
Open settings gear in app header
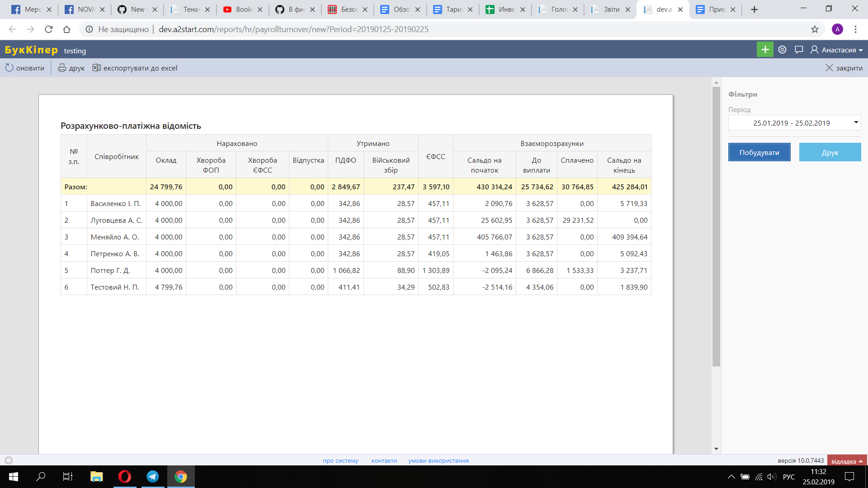click(x=783, y=50)
